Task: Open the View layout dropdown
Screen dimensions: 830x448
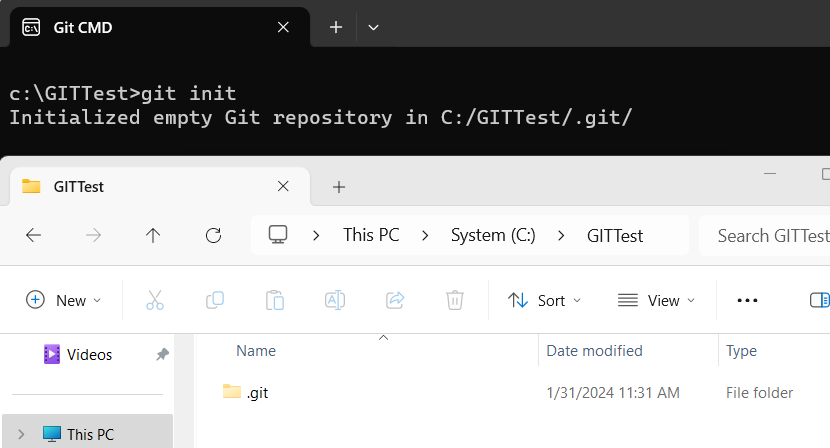Action: [656, 300]
